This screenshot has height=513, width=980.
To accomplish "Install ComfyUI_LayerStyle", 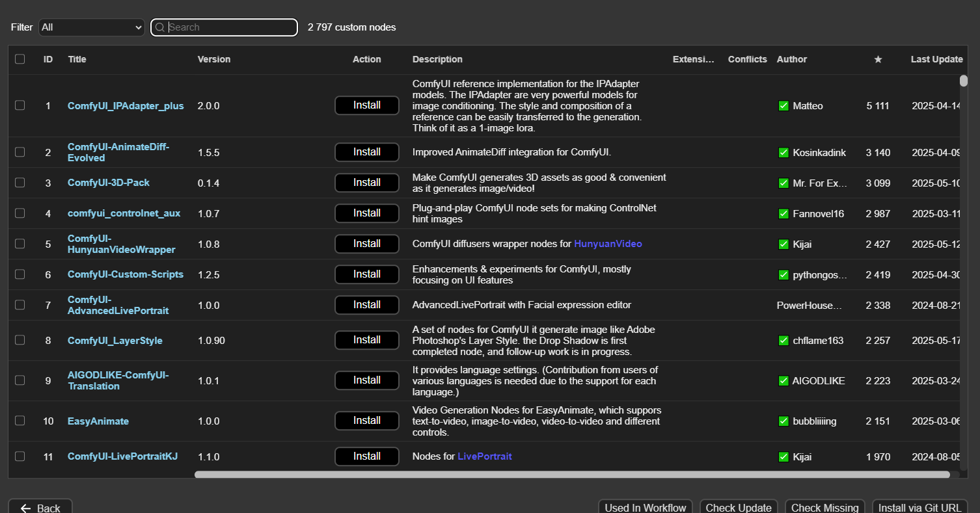I will pyautogui.click(x=367, y=340).
